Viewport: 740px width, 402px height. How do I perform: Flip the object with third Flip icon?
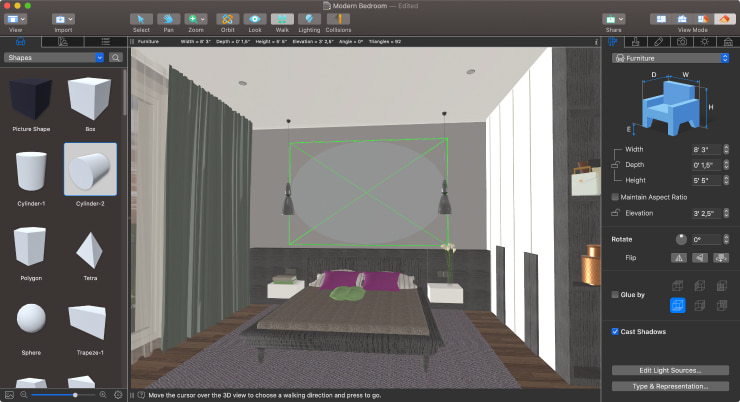click(x=721, y=258)
